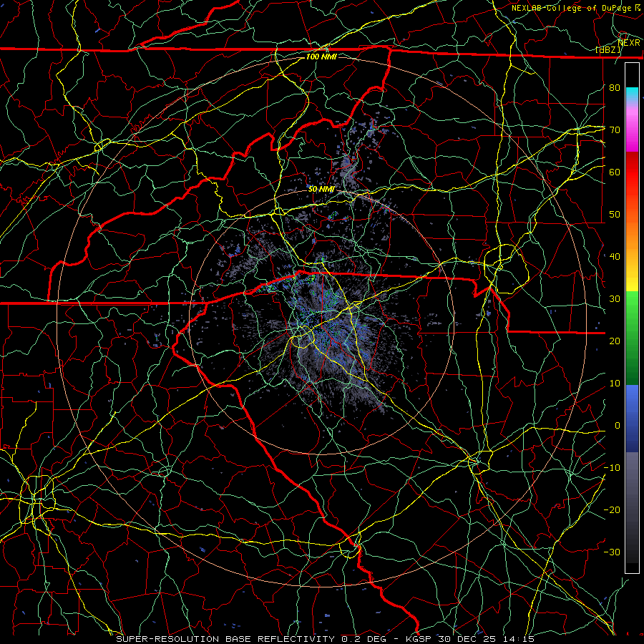Click the reflectivity color scale bar

pos(632,318)
